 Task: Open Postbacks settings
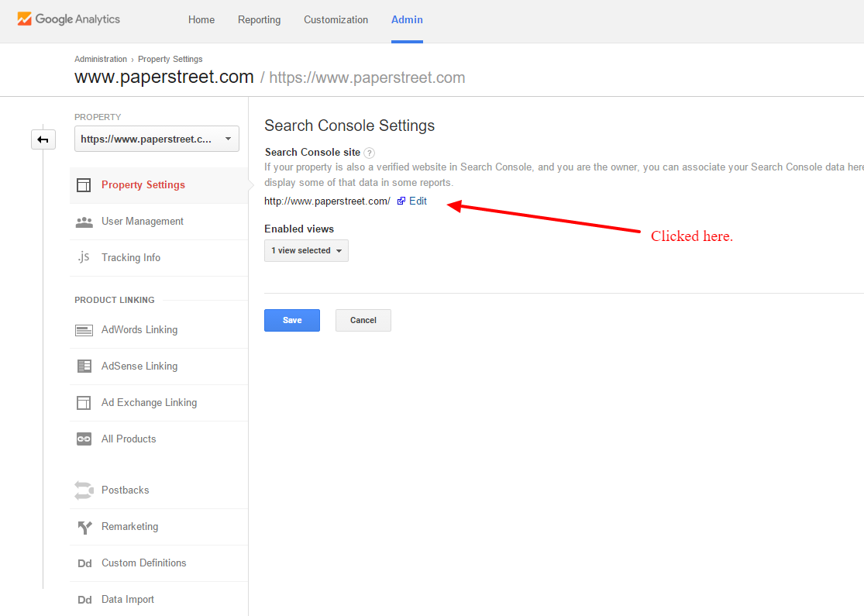[x=159, y=490]
